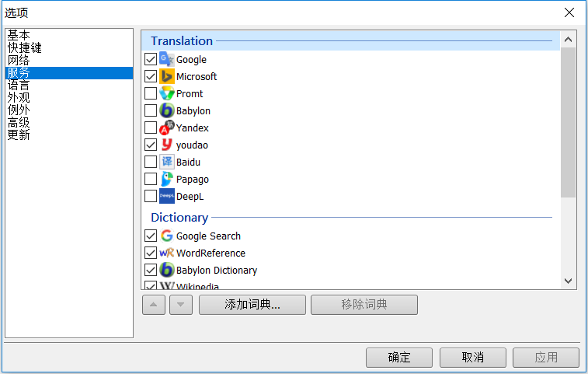
Task: Cancel with the 取消 button
Action: tap(473, 358)
